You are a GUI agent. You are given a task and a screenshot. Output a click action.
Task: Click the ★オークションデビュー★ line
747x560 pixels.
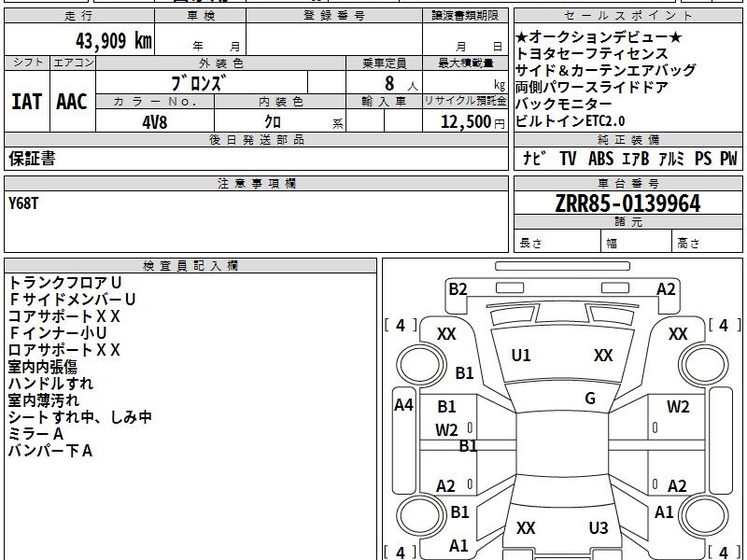(599, 36)
